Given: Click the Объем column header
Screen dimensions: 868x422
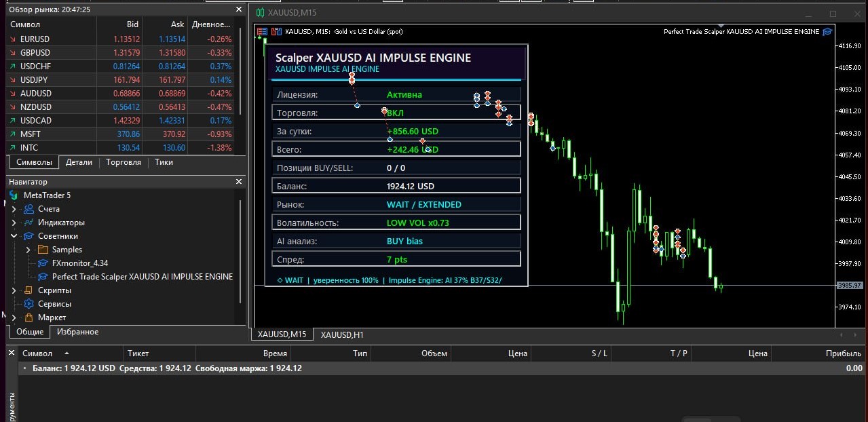Looking at the screenshot, I should [x=411, y=353].
